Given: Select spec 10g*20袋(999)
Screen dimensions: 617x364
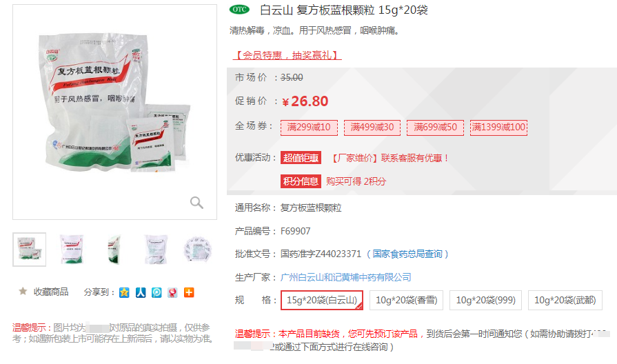Looking at the screenshot, I should pyautogui.click(x=485, y=301).
